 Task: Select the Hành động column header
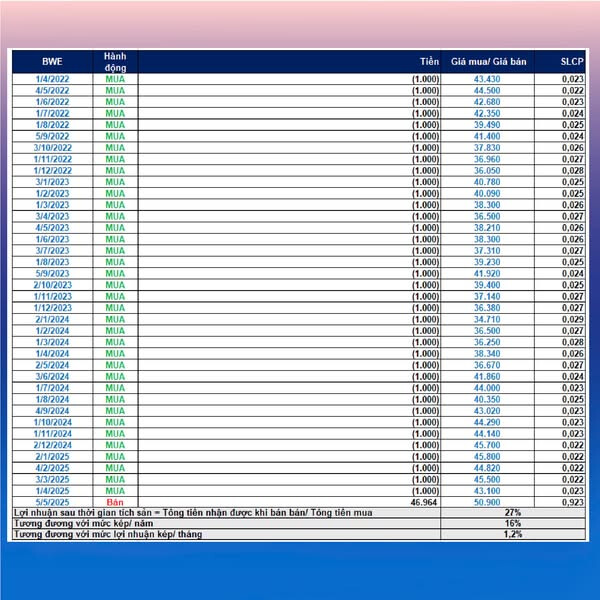(115, 61)
